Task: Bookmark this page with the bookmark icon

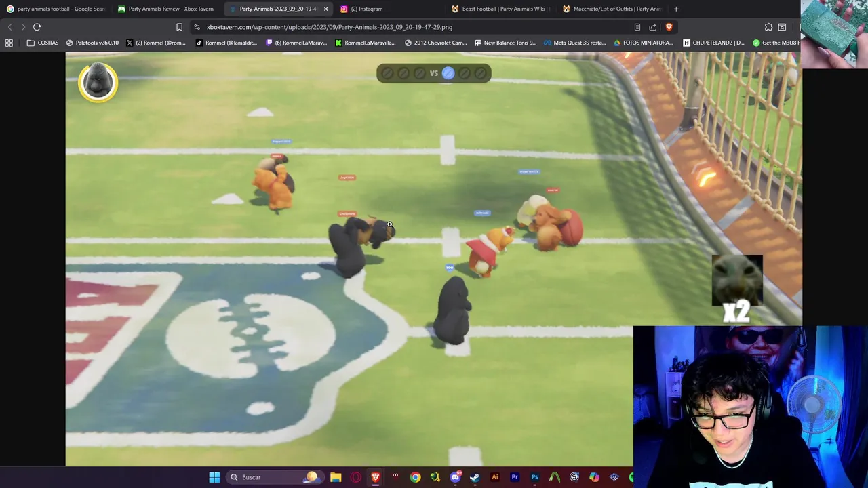Action: (x=179, y=27)
